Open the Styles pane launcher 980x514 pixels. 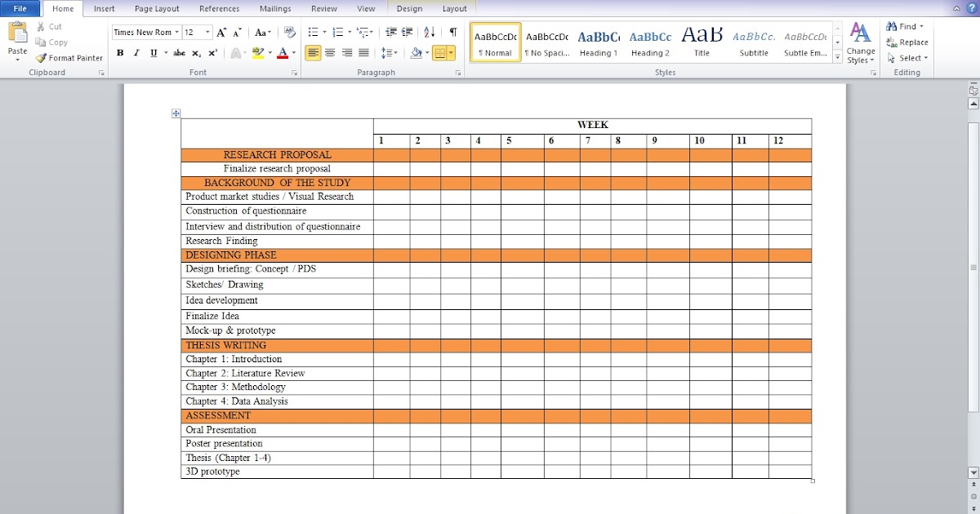873,73
